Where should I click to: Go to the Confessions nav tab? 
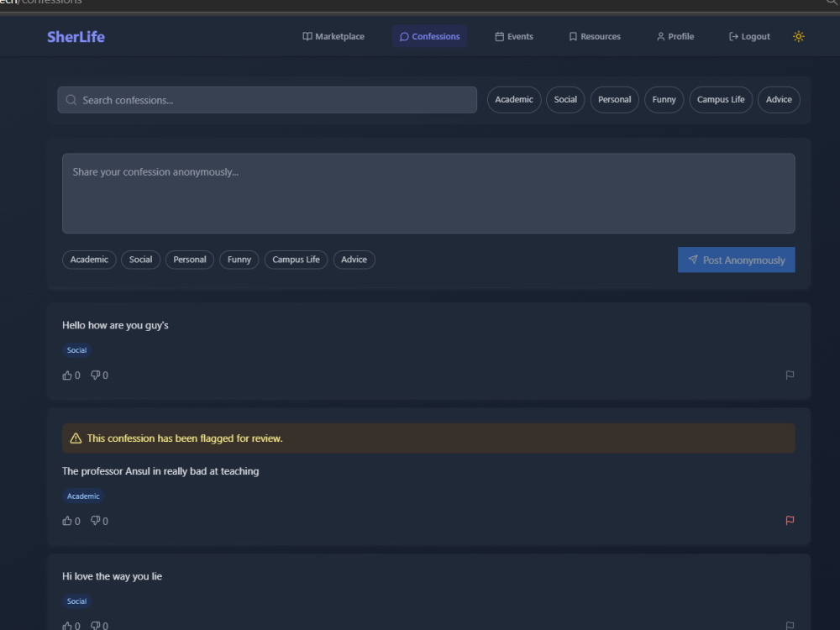click(x=429, y=36)
